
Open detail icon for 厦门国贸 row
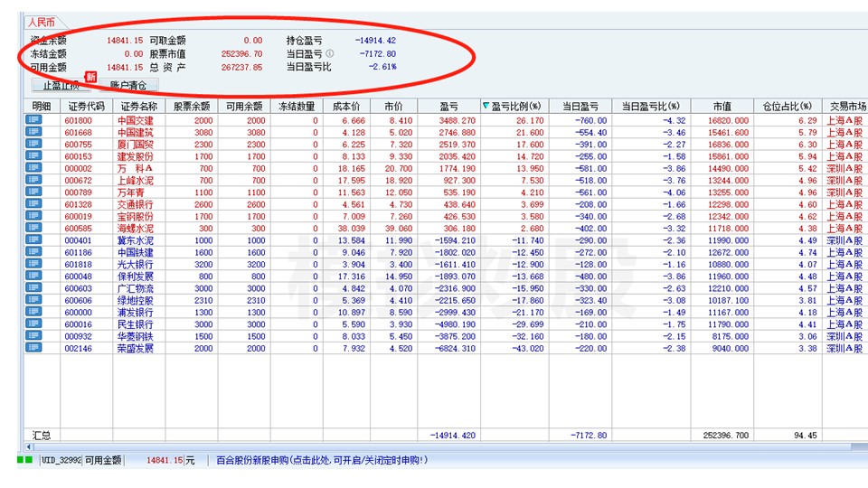pyautogui.click(x=33, y=144)
